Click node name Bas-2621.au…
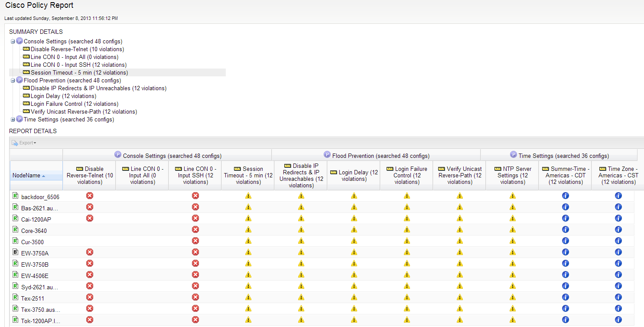Screen dimensions: 644x327 click(39, 208)
